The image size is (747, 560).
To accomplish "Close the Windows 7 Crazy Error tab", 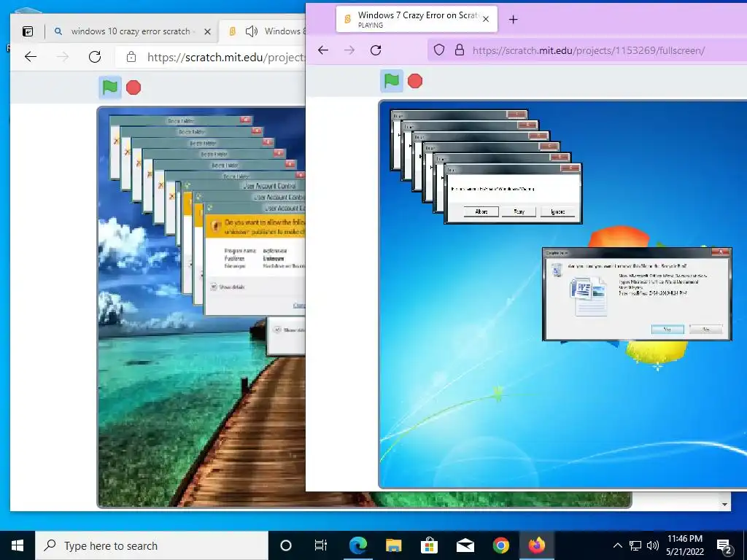I will point(486,20).
